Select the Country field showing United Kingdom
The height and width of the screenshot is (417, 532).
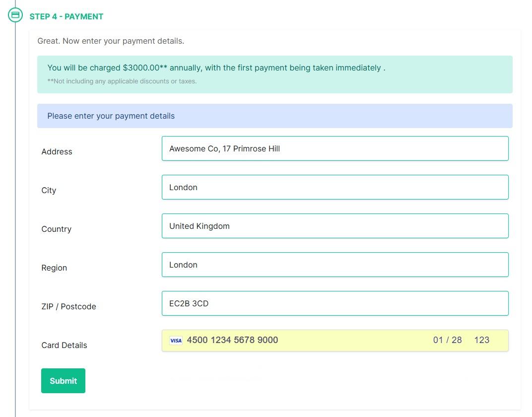coord(335,226)
